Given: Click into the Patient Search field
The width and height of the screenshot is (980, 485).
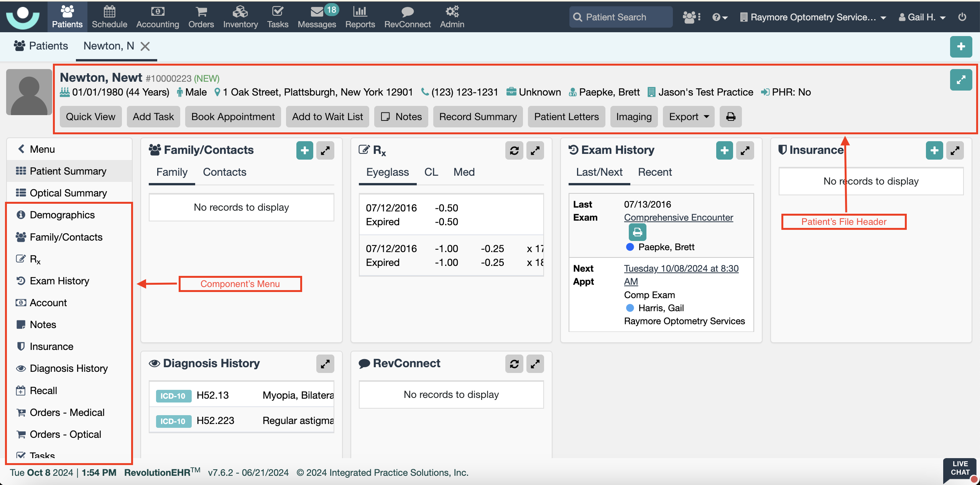Looking at the screenshot, I should [x=621, y=17].
